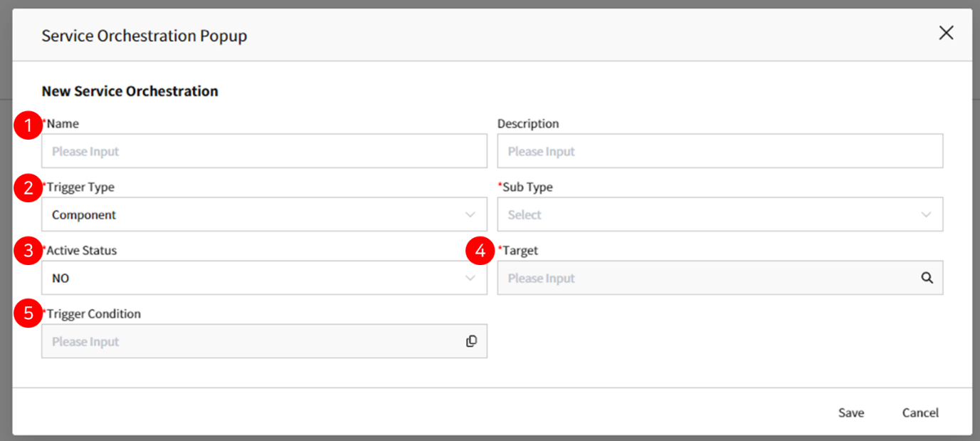Click red annotation marker number 3
This screenshot has height=441, width=980.
(x=28, y=252)
